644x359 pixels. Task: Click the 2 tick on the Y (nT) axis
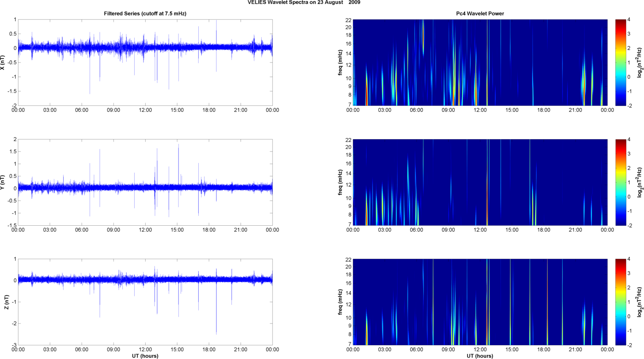tap(15, 139)
